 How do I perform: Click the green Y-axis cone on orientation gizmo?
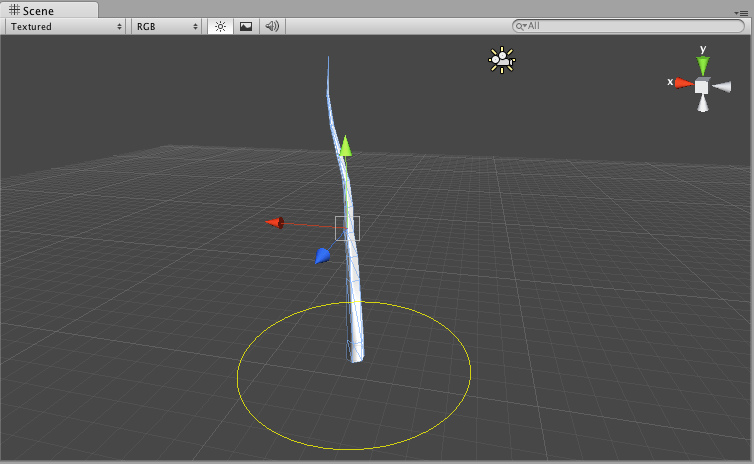click(703, 65)
